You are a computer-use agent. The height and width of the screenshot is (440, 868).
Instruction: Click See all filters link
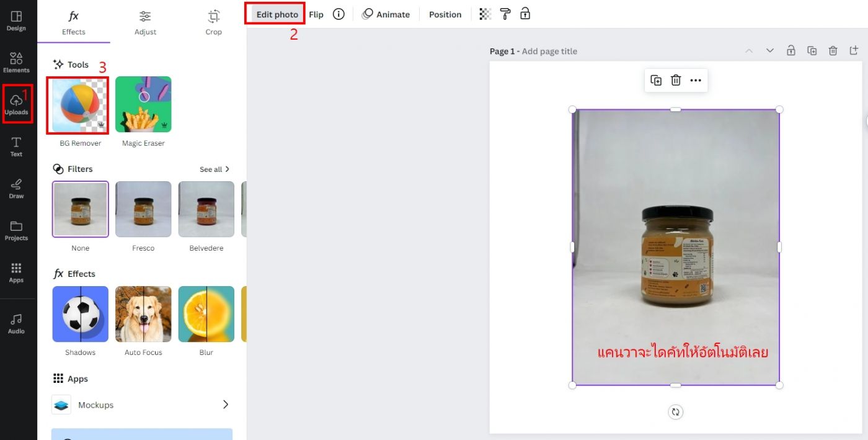click(215, 169)
